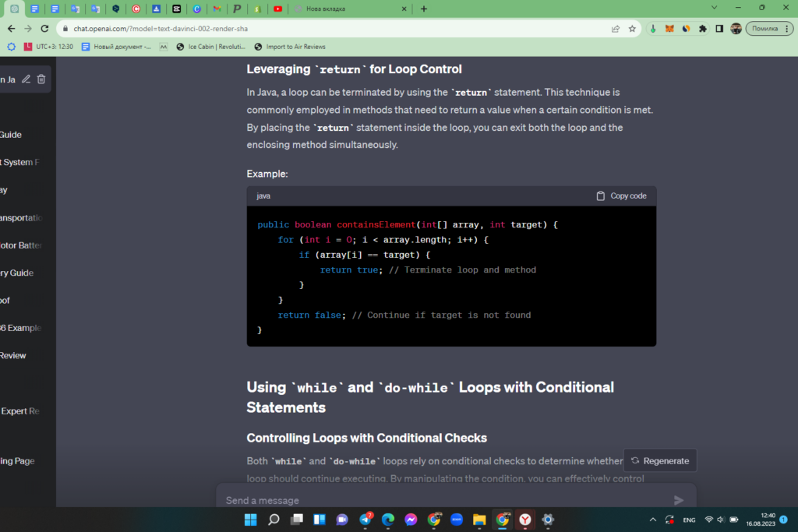The height and width of the screenshot is (532, 798).
Task: Go back with the browser back arrow
Action: [11, 29]
